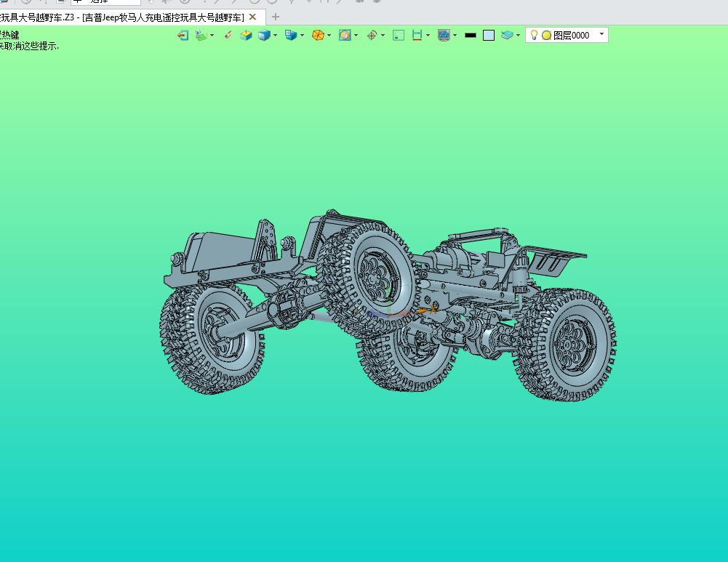728x562 pixels.
Task: Click the monitor display settings icon
Action: click(444, 36)
